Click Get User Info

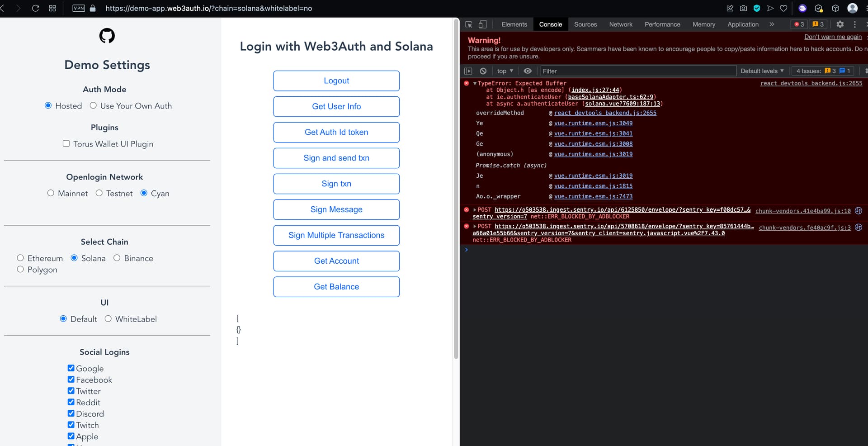coord(336,106)
